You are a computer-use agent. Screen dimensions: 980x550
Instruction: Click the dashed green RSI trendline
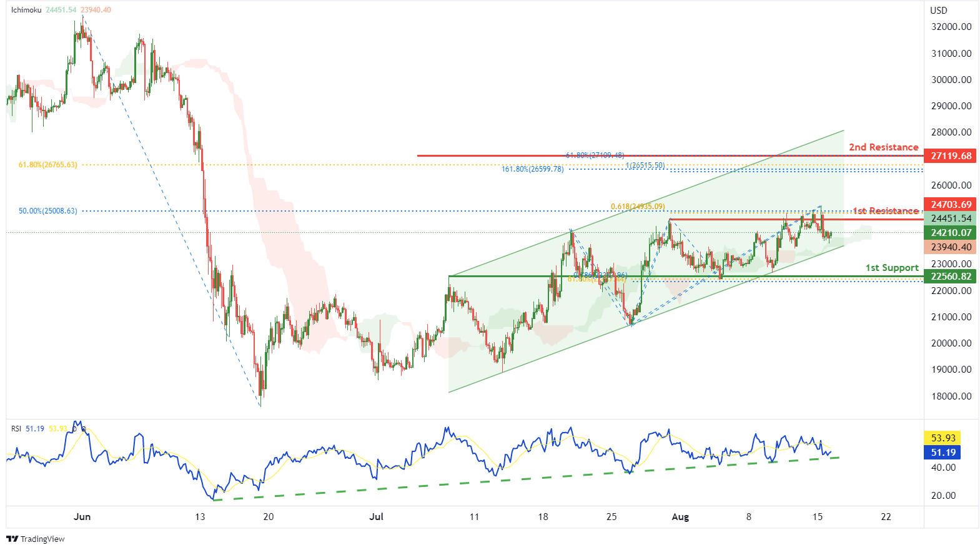pyautogui.click(x=527, y=479)
